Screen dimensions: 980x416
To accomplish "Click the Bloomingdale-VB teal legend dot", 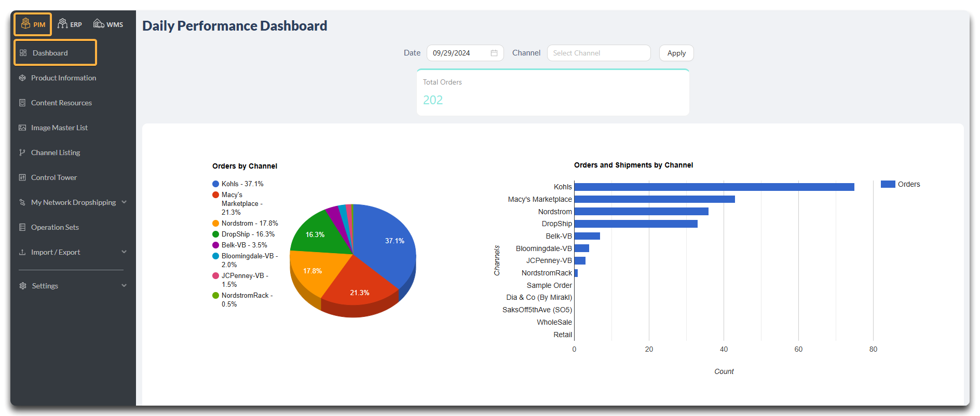I will [215, 256].
